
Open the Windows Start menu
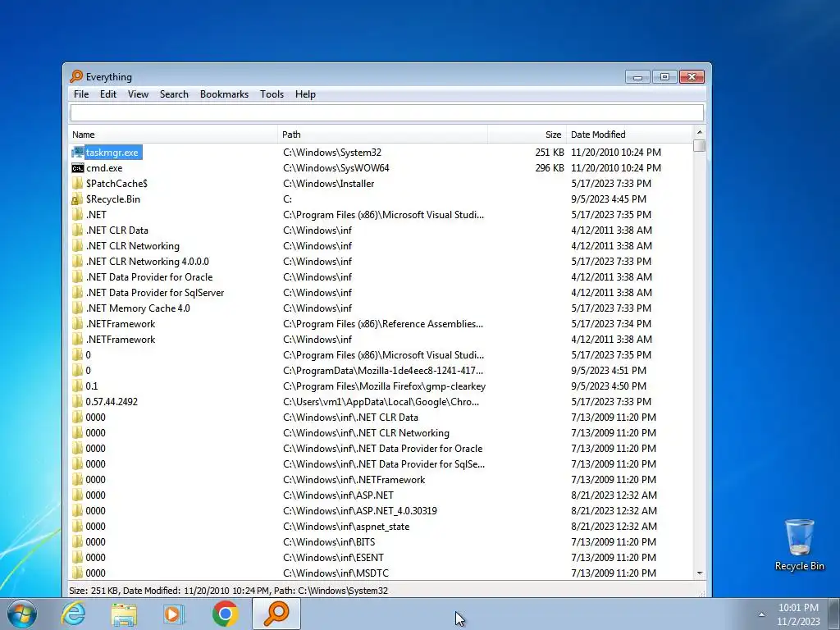[21, 614]
